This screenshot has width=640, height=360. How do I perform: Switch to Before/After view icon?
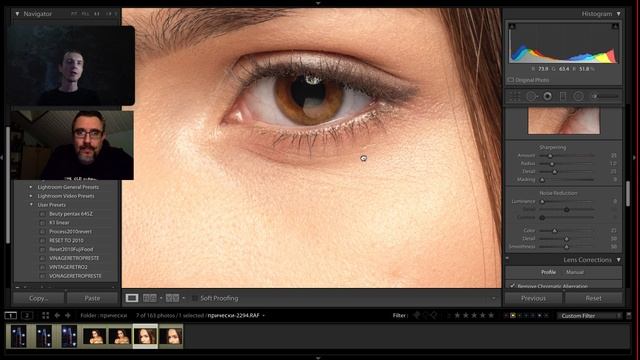point(149,298)
